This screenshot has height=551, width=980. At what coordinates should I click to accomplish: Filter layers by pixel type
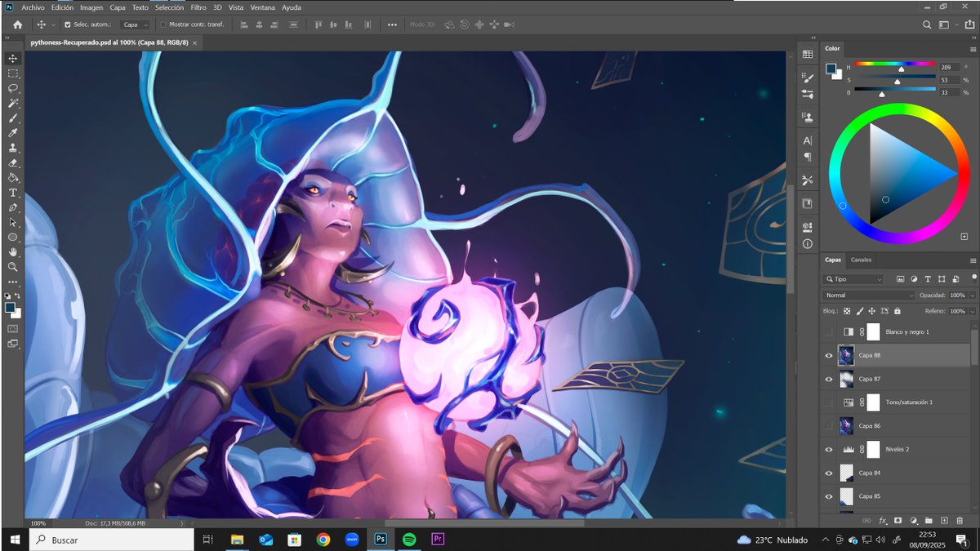[899, 279]
